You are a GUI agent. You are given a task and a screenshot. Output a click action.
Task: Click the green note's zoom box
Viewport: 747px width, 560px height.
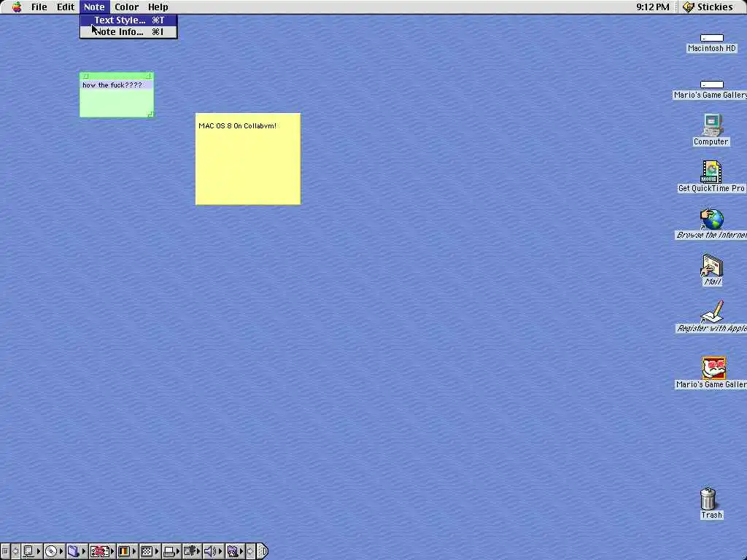(148, 76)
